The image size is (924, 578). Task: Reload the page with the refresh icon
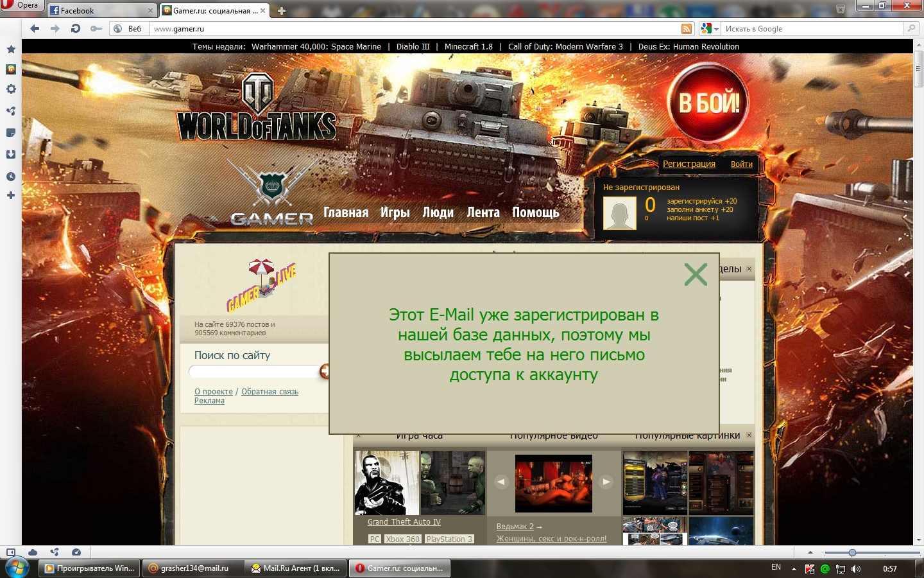(x=75, y=28)
